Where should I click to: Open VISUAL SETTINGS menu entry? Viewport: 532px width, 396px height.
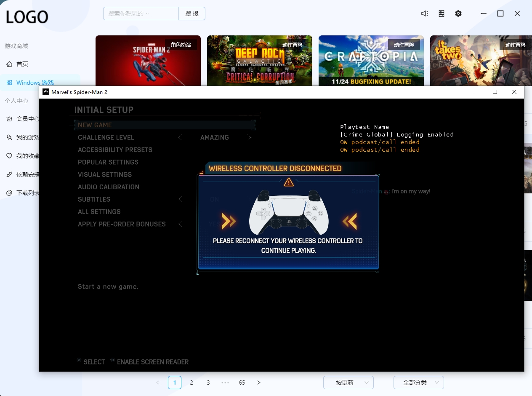(x=105, y=174)
